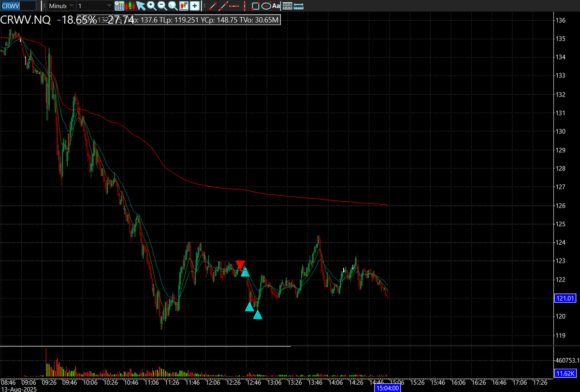Click the lowest cyan triangle trade marker
This screenshot has width=580, height=392.
[258, 315]
